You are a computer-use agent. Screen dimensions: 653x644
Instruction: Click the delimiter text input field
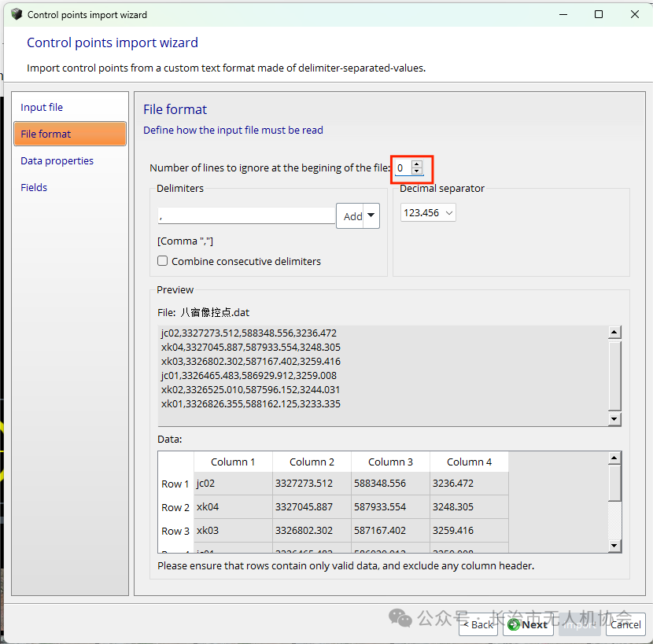click(x=246, y=216)
